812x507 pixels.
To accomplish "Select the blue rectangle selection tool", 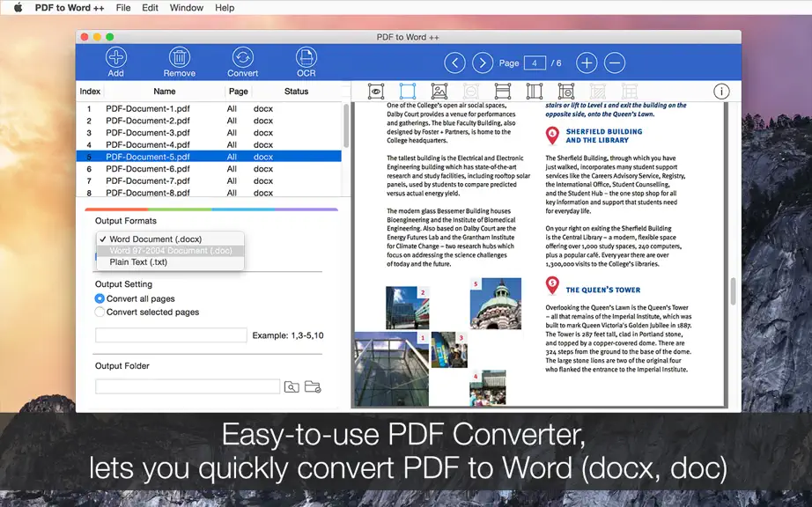I will click(x=408, y=91).
